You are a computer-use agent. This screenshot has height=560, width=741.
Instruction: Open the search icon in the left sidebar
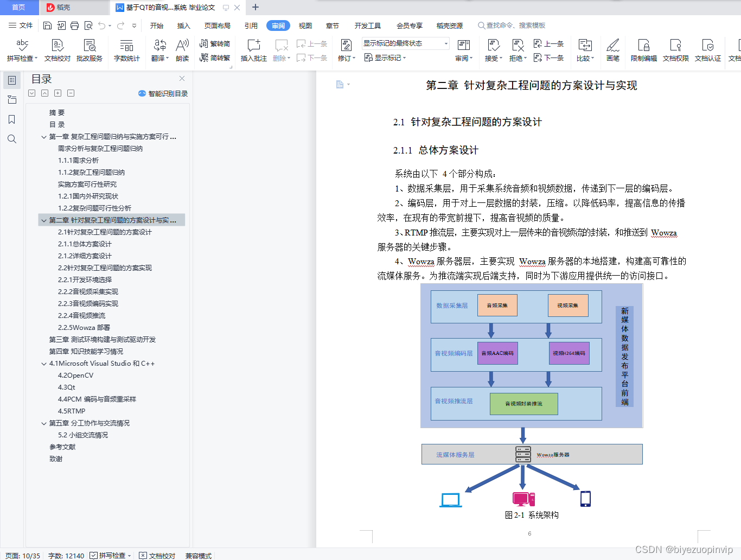coord(11,139)
